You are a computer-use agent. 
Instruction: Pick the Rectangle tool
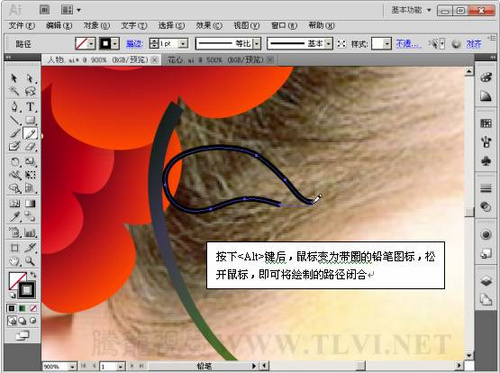coord(30,120)
